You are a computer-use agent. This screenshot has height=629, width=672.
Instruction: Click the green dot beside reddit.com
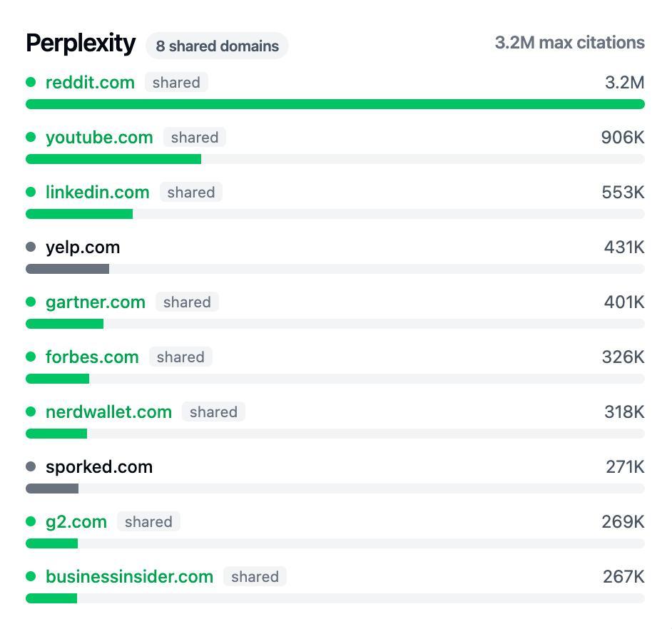coord(31,82)
